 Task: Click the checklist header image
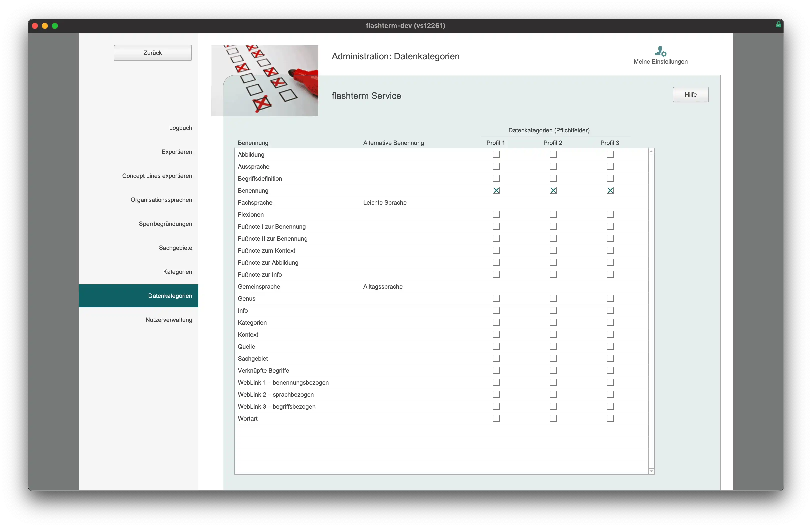265,81
